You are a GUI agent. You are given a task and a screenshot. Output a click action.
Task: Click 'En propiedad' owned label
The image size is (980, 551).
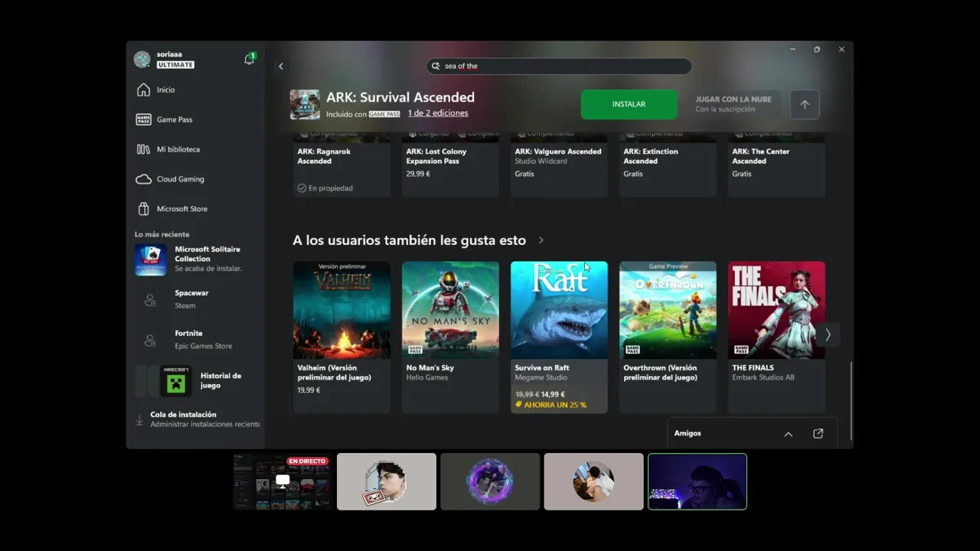pos(325,188)
